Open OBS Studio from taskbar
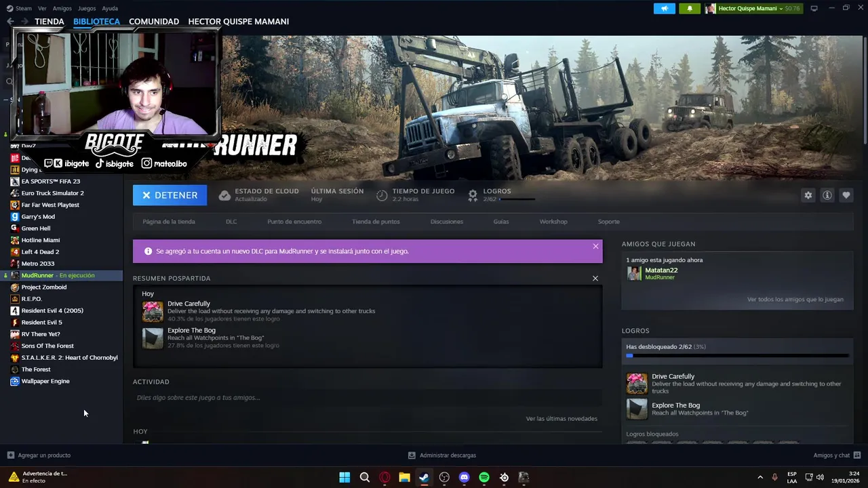The image size is (868, 488). point(444,477)
